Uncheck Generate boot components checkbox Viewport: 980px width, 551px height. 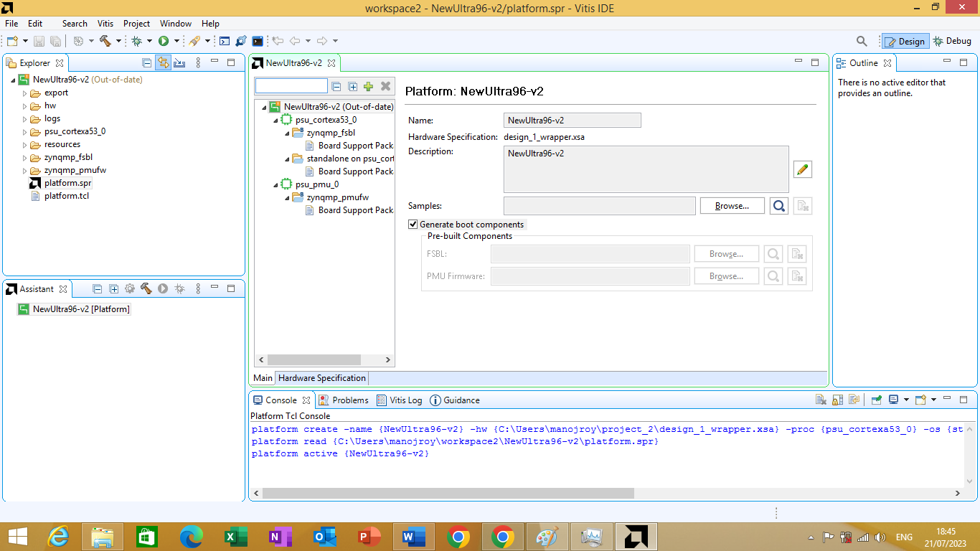(x=413, y=224)
